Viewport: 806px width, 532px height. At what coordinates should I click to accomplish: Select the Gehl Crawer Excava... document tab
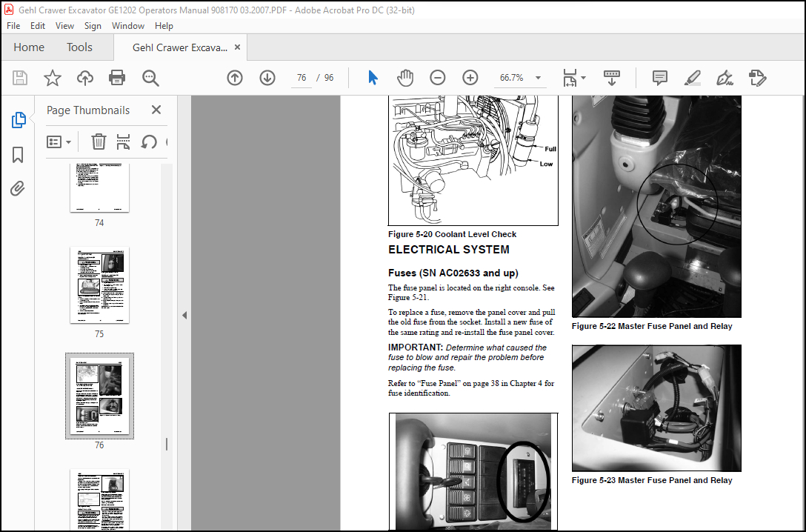[x=179, y=48]
